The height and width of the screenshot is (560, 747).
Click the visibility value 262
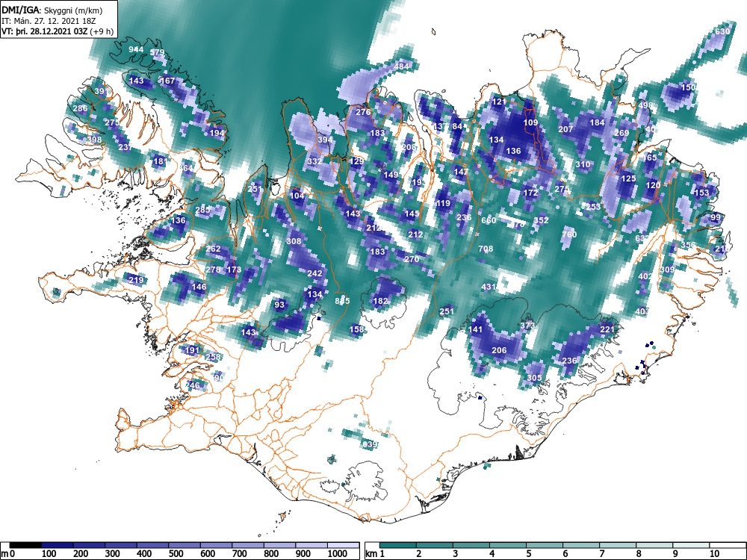(x=213, y=249)
